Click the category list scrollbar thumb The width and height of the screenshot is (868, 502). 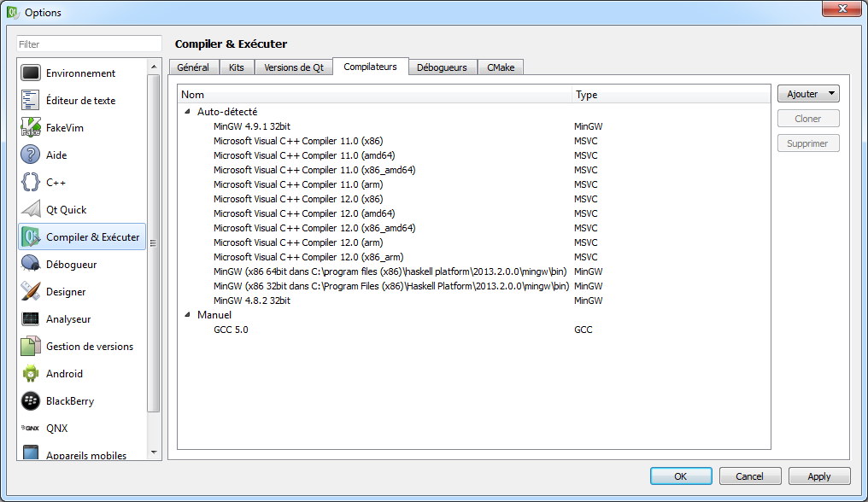154,243
